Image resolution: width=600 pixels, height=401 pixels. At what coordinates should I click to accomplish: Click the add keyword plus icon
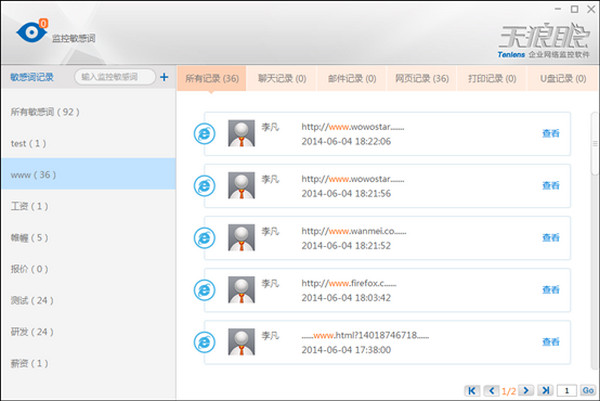(x=164, y=77)
